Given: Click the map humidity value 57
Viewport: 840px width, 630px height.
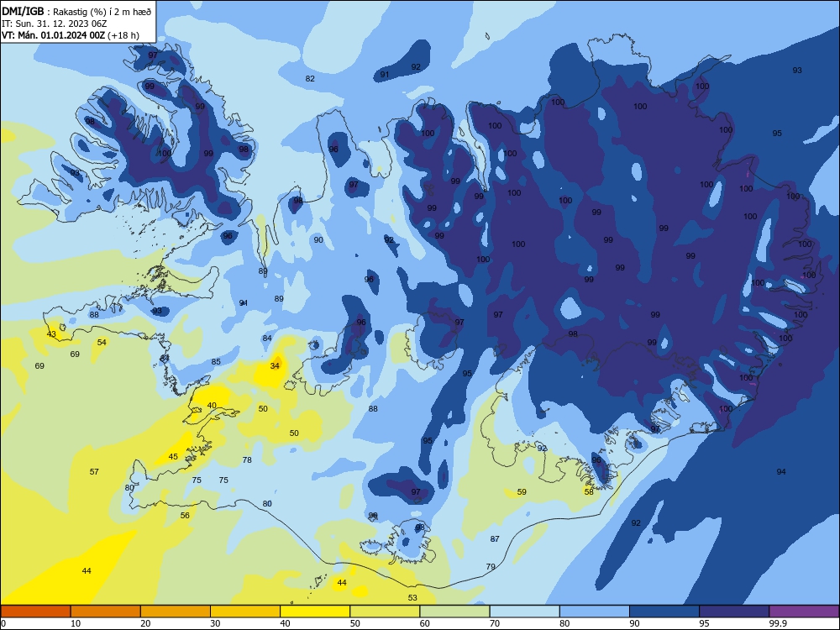Looking at the screenshot, I should [94, 472].
